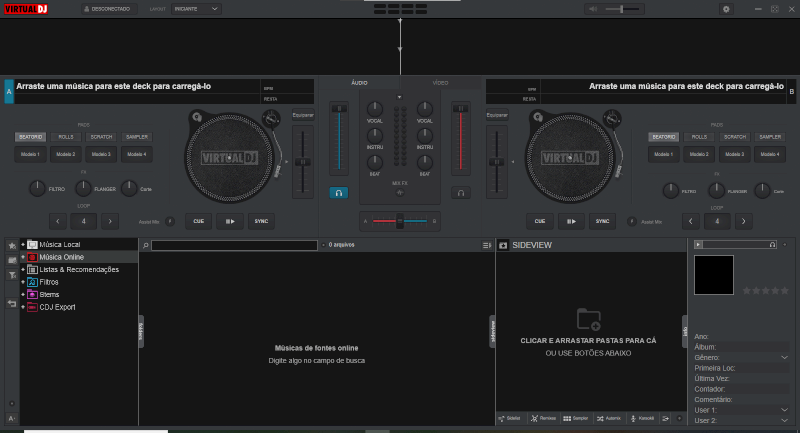Toggle Assist Mix on deck A
Viewport: 800px width, 433px height.
coord(170,221)
